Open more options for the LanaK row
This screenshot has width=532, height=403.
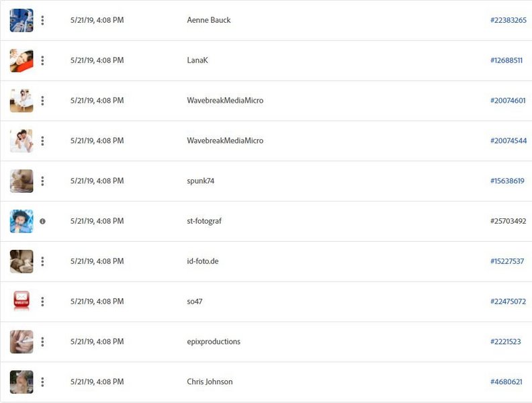click(42, 60)
